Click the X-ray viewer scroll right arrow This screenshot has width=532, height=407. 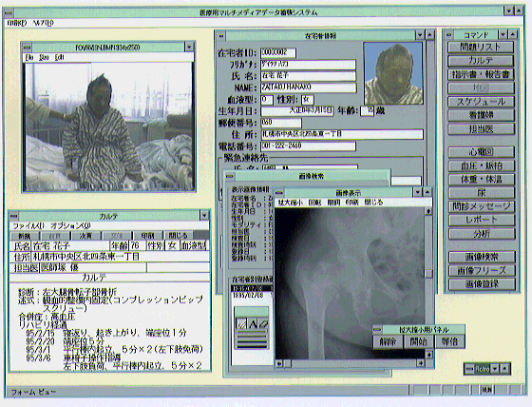tap(421, 363)
